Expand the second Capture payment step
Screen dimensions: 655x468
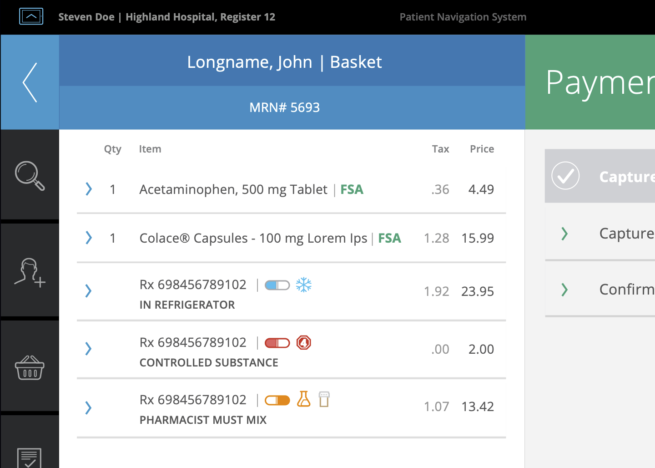565,233
